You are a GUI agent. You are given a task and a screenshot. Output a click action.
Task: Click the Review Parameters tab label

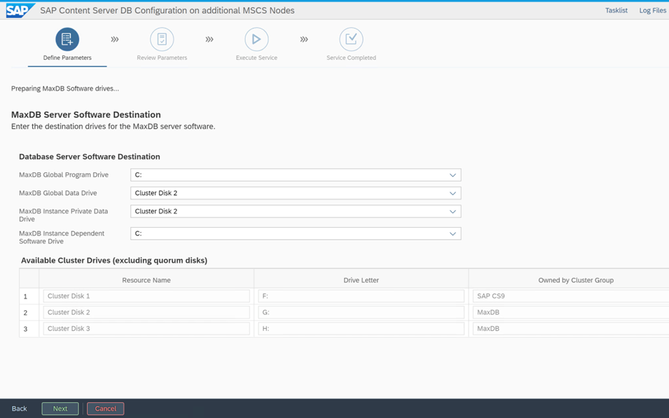pos(162,58)
